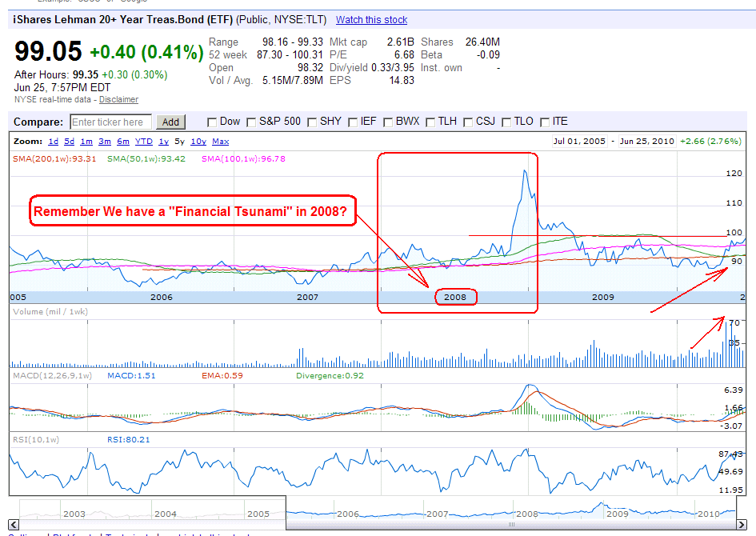The height and width of the screenshot is (536, 756).
Task: Click the Volume (mil / 1wk) label
Action: (x=50, y=311)
